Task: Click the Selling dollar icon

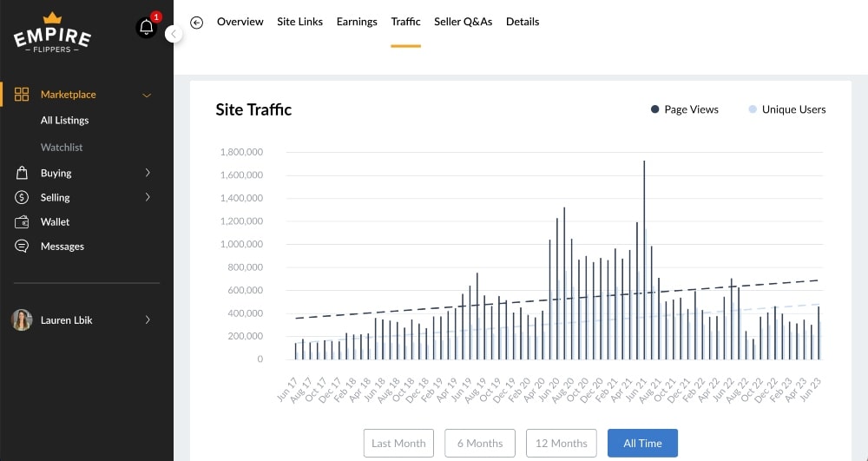Action: pyautogui.click(x=22, y=198)
